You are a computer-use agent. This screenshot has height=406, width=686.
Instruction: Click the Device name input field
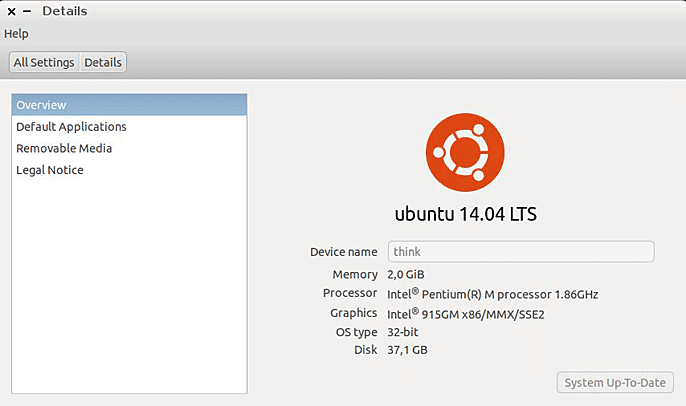[521, 252]
